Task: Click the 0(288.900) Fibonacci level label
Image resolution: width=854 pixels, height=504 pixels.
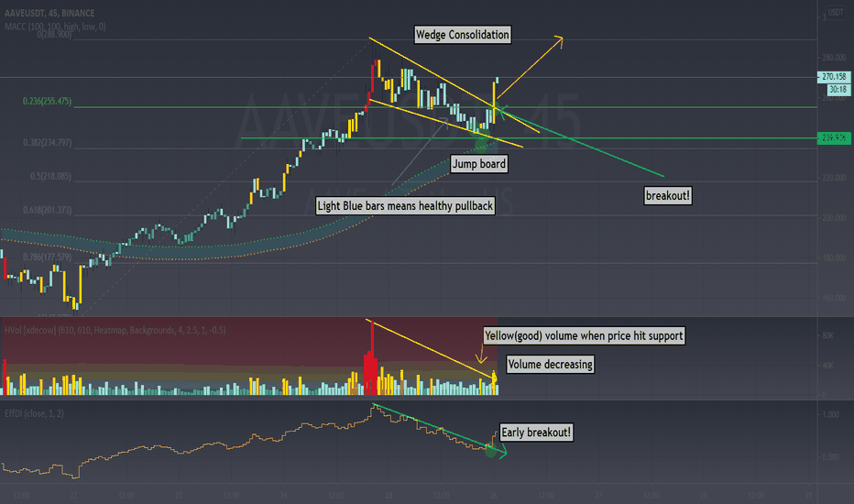Action: pyautogui.click(x=54, y=34)
